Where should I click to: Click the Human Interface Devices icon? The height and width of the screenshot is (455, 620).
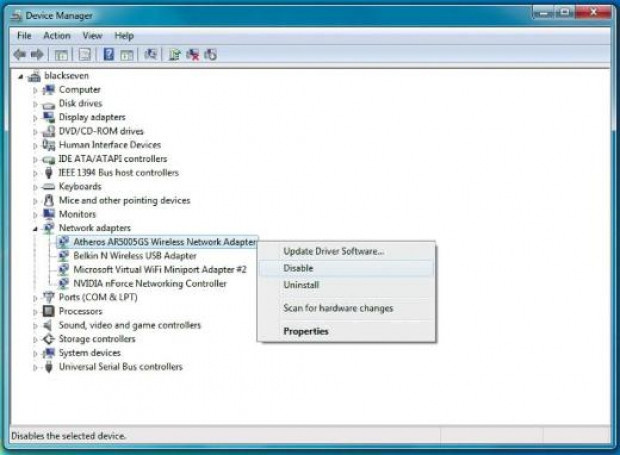coord(49,145)
